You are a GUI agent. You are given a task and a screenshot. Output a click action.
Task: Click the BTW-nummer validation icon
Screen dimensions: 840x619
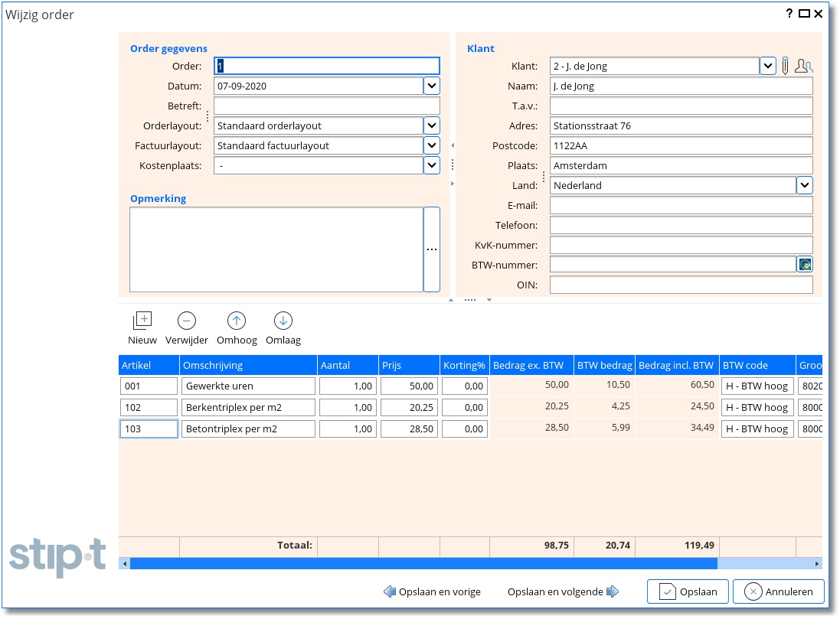coord(805,265)
